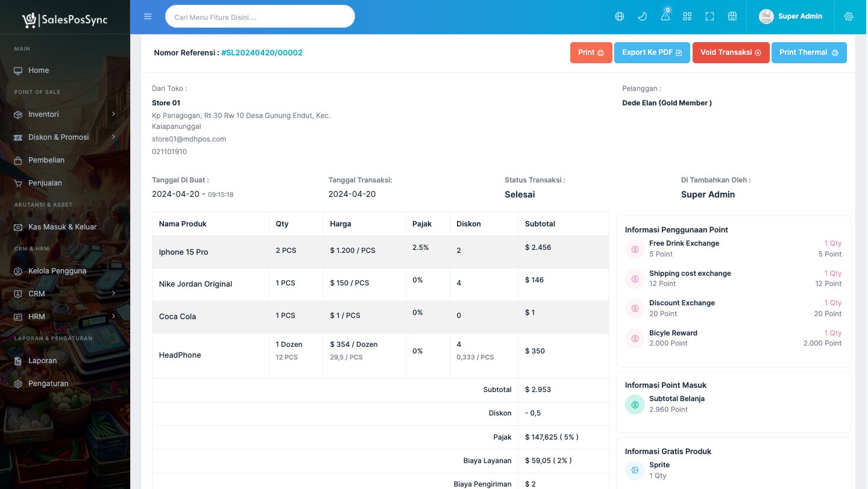The image size is (868, 489).
Task: Go to Penjualan in the sidebar
Action: tap(45, 183)
